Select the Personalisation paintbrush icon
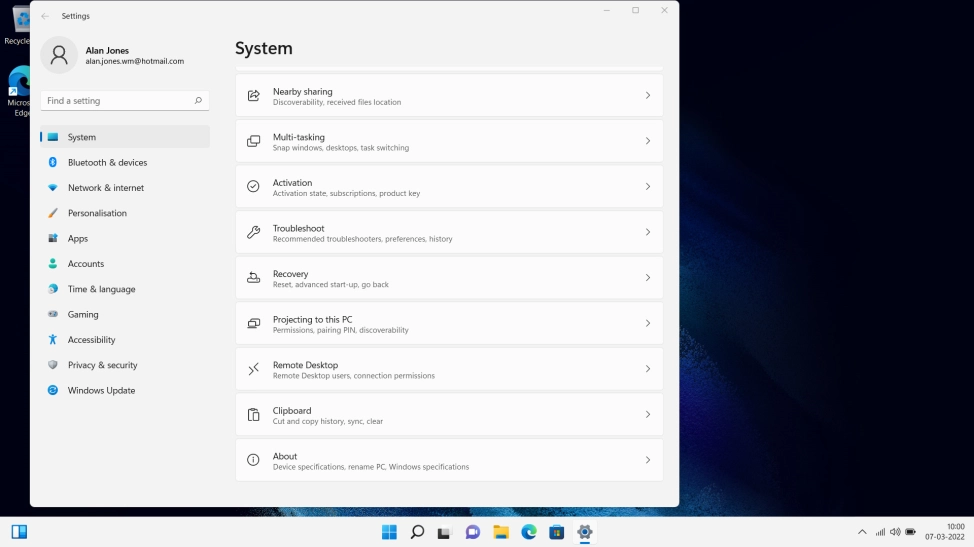 pos(53,213)
